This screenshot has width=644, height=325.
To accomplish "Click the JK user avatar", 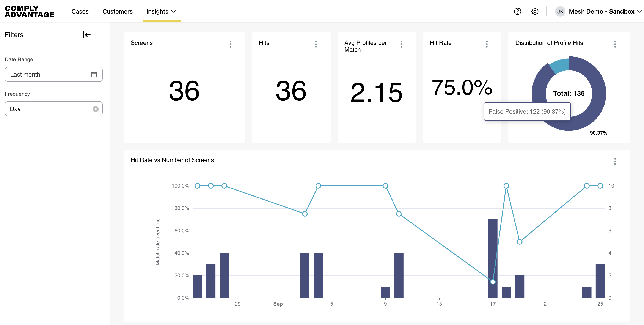I will pyautogui.click(x=560, y=11).
